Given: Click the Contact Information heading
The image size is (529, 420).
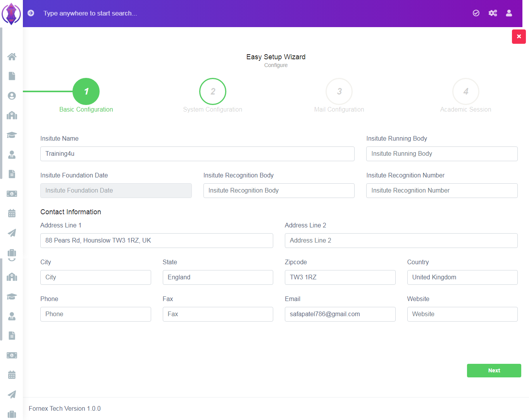Looking at the screenshot, I should [x=71, y=212].
